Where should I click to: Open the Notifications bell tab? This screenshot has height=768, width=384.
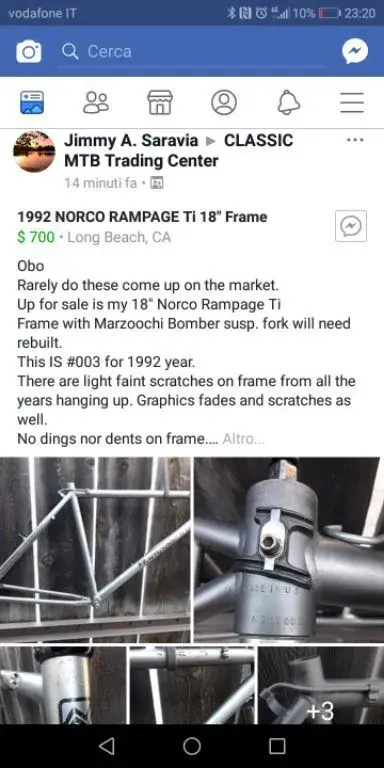pos(288,103)
